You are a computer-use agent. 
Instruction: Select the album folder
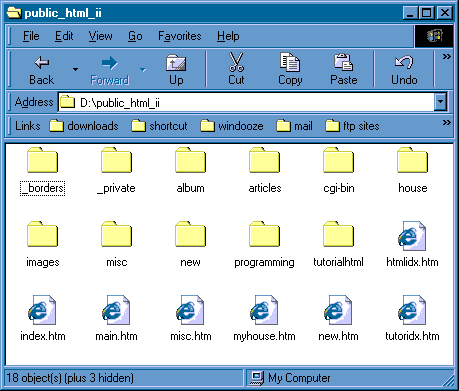click(190, 171)
